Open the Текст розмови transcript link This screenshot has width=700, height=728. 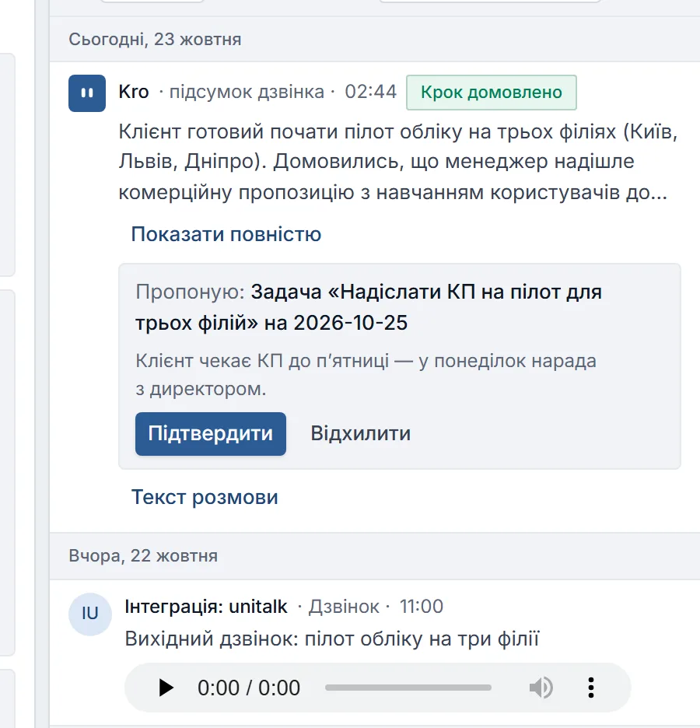[205, 497]
